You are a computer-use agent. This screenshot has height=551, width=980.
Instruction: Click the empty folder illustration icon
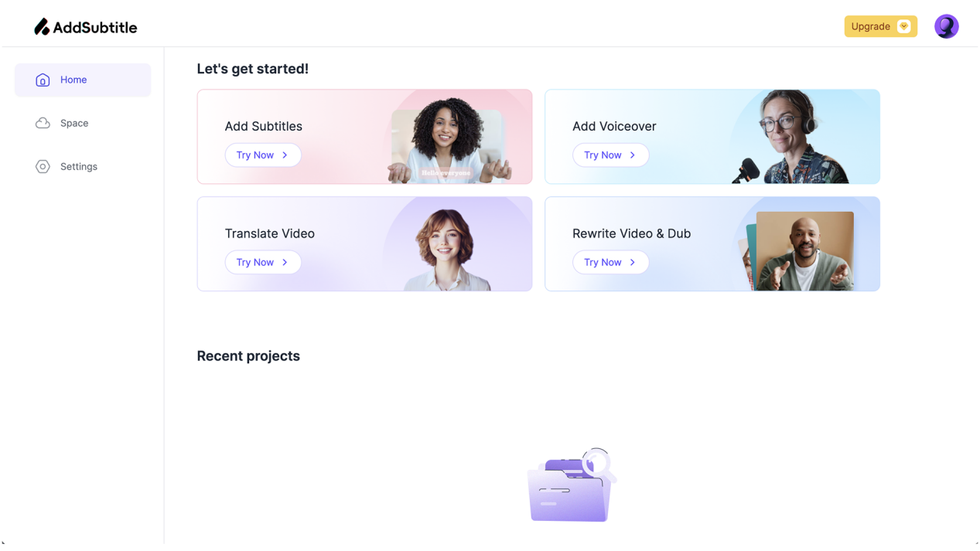[572, 485]
